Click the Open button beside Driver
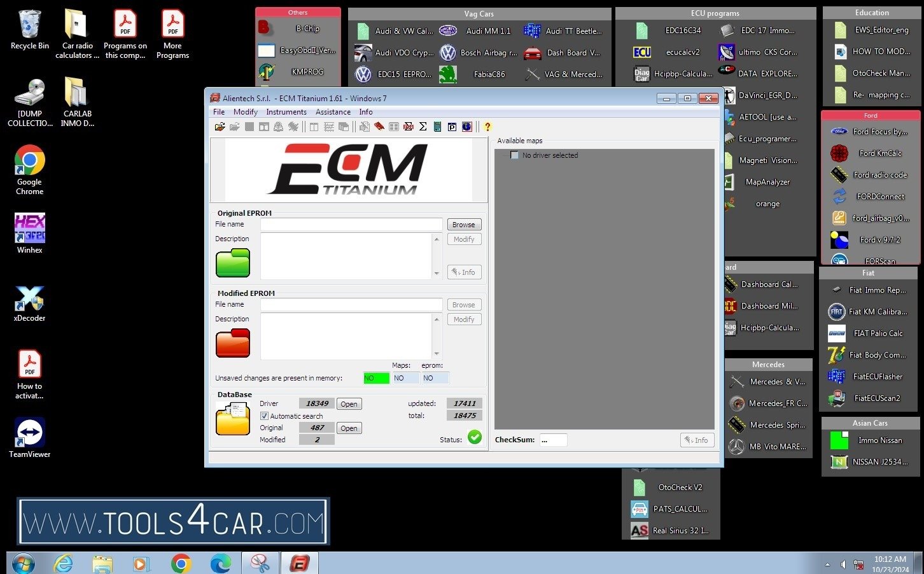Screen dimensions: 924x574 [349, 404]
